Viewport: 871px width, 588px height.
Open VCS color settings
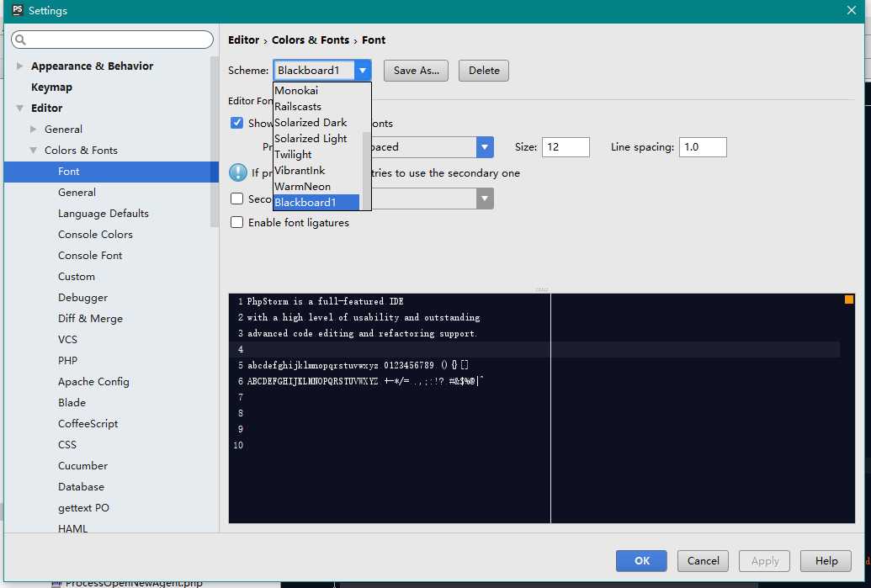tap(67, 340)
